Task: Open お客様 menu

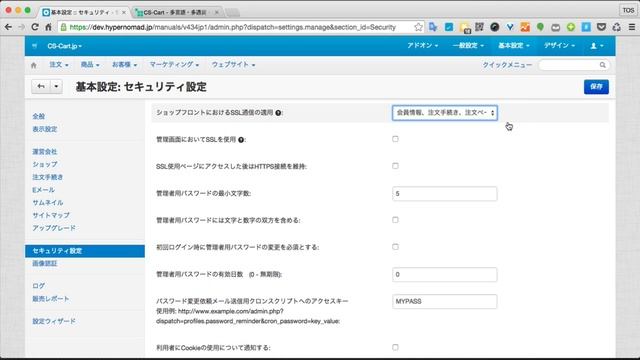Action: (x=124, y=64)
